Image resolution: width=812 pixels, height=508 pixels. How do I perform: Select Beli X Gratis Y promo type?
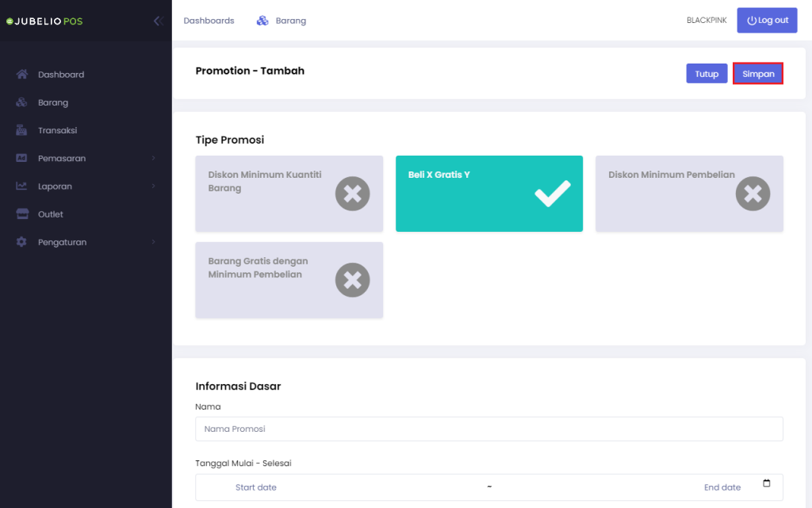[x=489, y=194]
